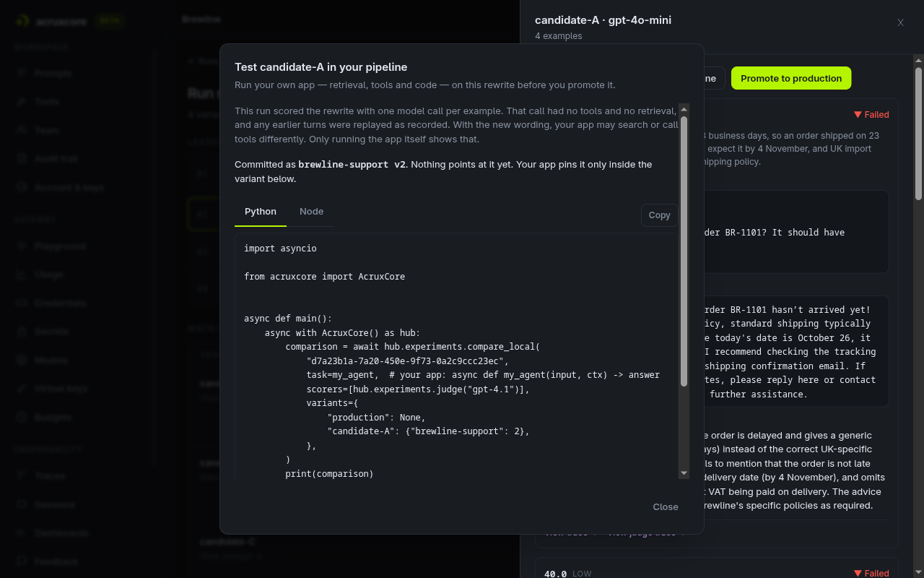Open Sessions from its sidebar icon
This screenshot has width=924, height=578.
(x=22, y=504)
